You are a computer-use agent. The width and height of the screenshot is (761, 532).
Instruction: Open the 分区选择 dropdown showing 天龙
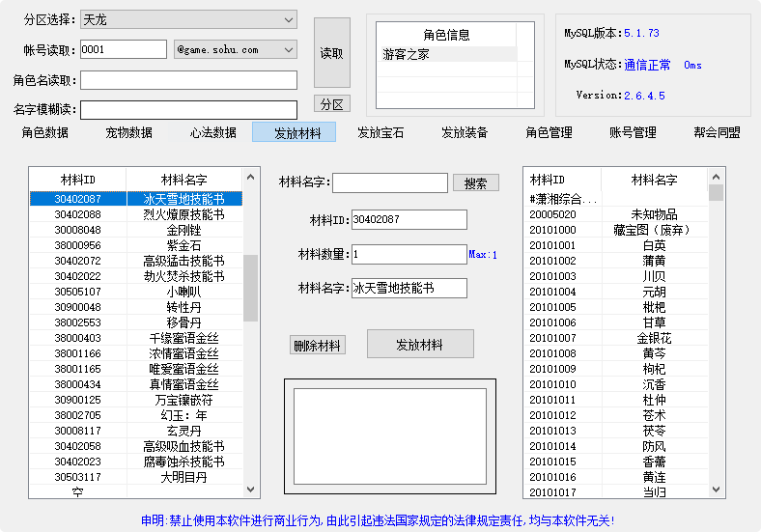(188, 19)
